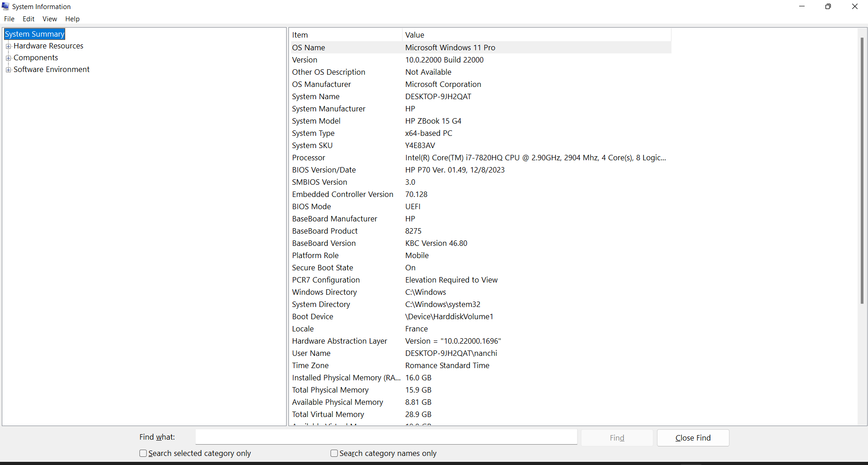Screen dimensions: 868x465
Task: Select the System Model row label
Action: 316,121
